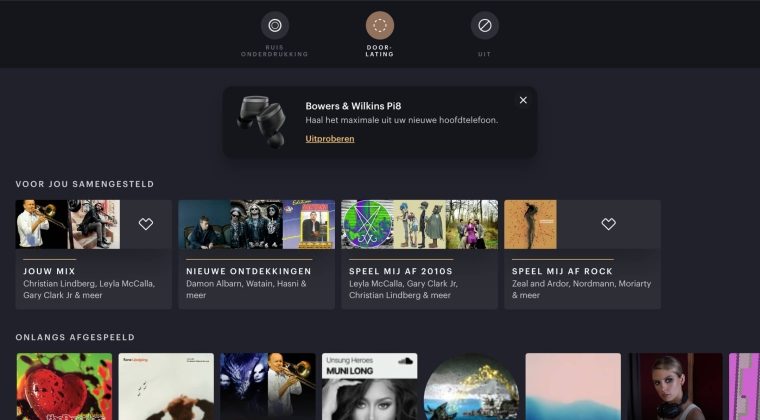760x420 pixels.
Task: Open the Jouw Mix playlist card
Action: [x=93, y=278]
